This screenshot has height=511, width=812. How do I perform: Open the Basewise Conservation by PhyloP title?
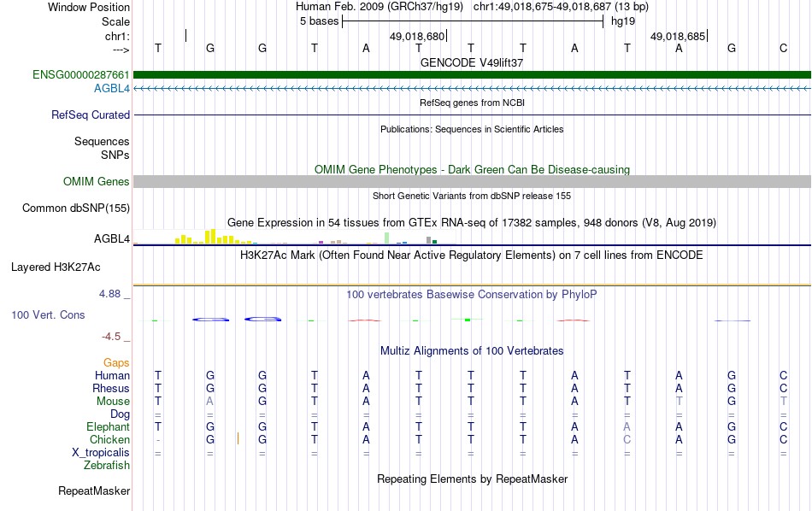472,295
